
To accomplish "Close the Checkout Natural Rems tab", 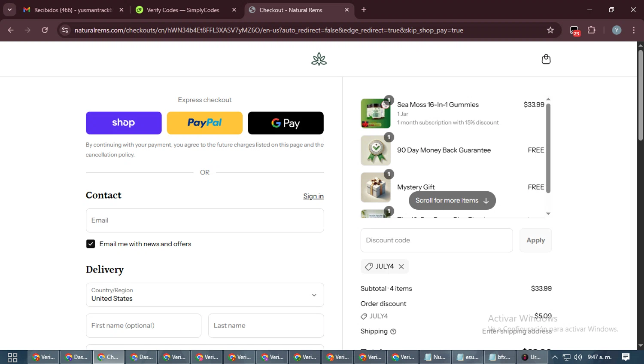I will click(347, 10).
